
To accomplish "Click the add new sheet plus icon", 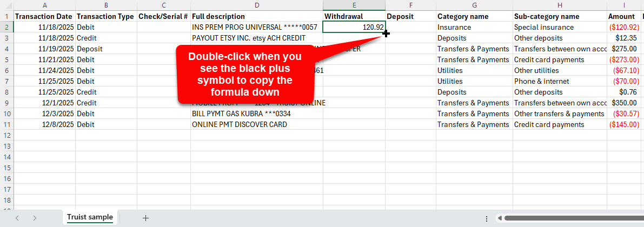I will [145, 218].
